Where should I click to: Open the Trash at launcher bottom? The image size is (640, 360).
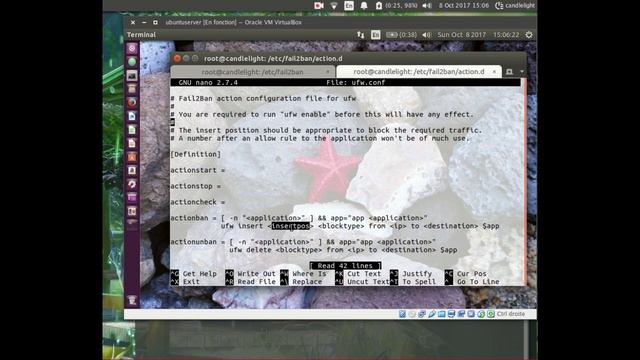132,301
